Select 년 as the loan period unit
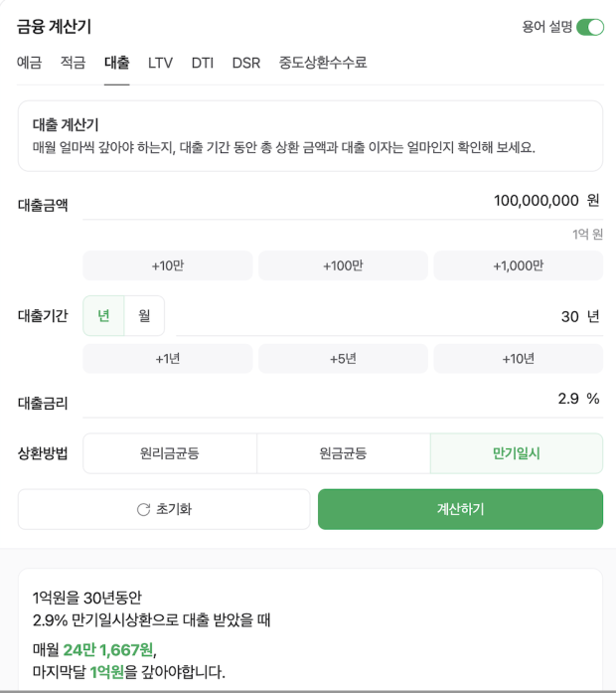 point(103,315)
